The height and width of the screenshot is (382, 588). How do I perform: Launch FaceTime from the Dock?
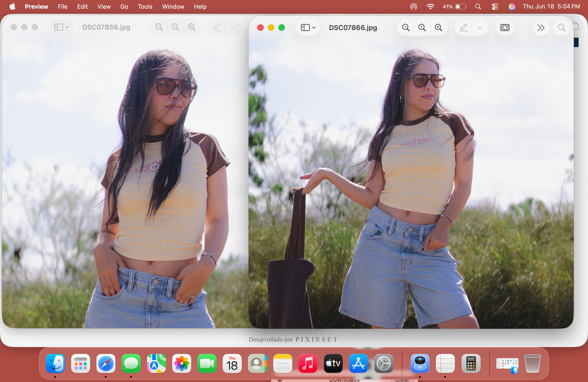coord(207,363)
